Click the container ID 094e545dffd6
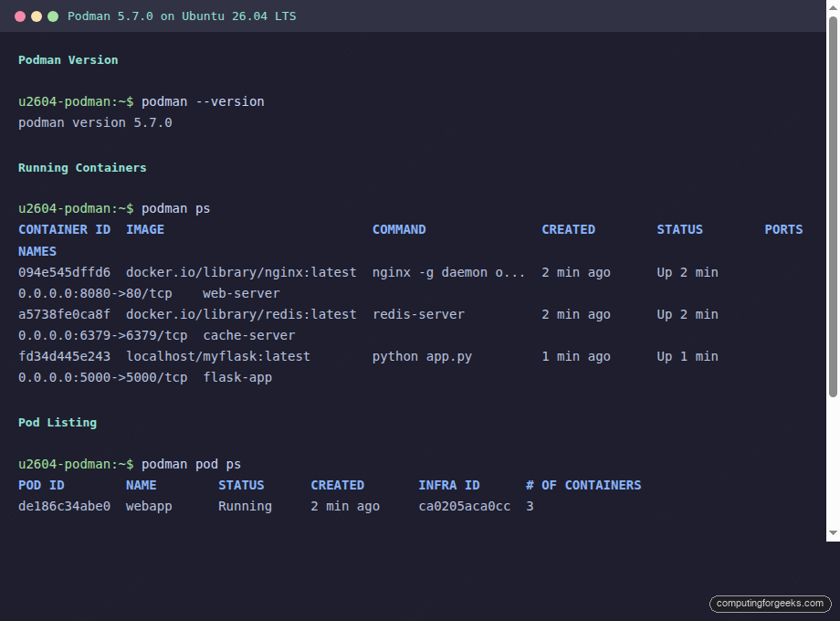Viewport: 840px width, 621px height. coord(64,272)
